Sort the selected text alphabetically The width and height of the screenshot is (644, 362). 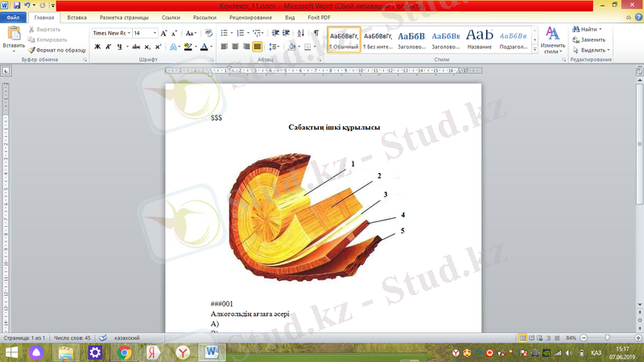300,33
